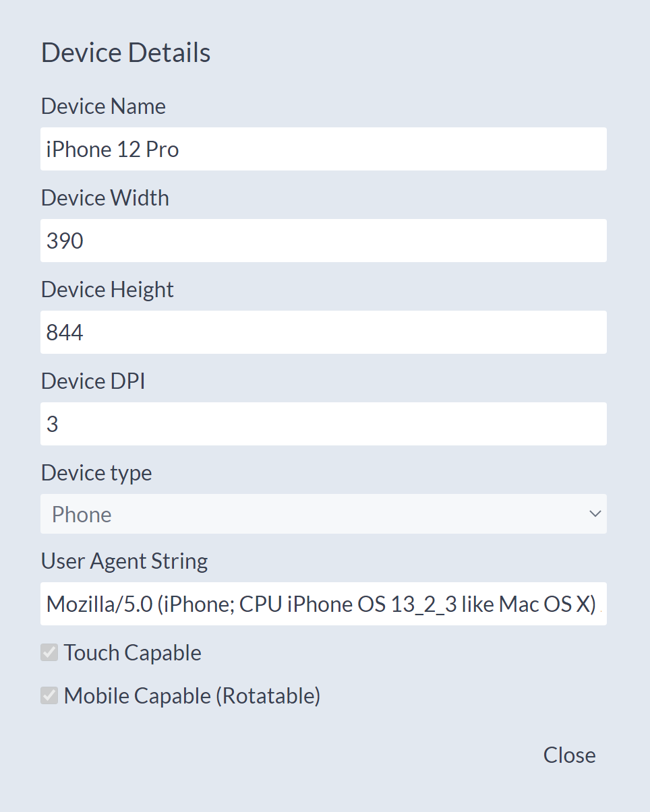The height and width of the screenshot is (812, 650).
Task: Click inside the User Agent String field
Action: [x=324, y=604]
